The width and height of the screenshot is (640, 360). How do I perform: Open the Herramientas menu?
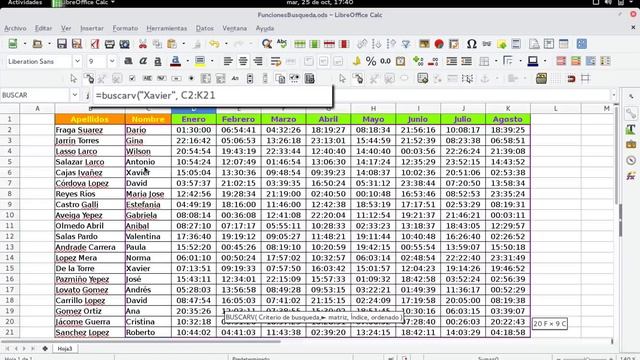167,28
